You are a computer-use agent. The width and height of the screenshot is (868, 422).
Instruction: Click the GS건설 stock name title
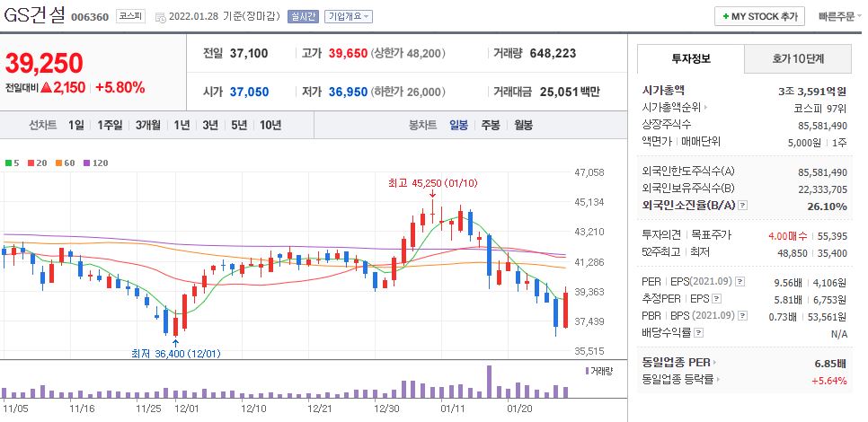[34, 16]
